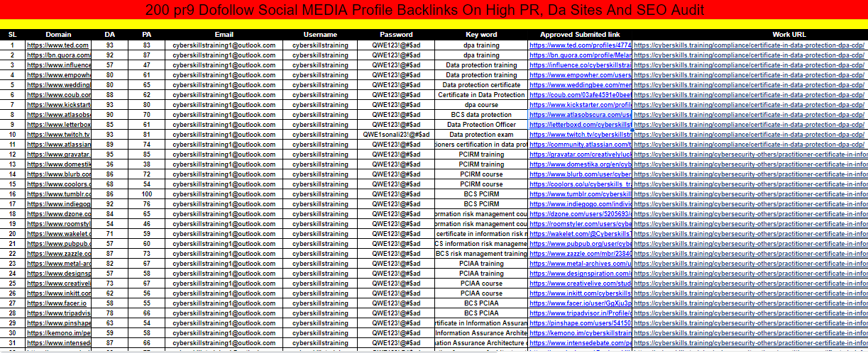
Task: Select the 'Data Protection Officer' keyword cell
Action: pyautogui.click(x=481, y=124)
